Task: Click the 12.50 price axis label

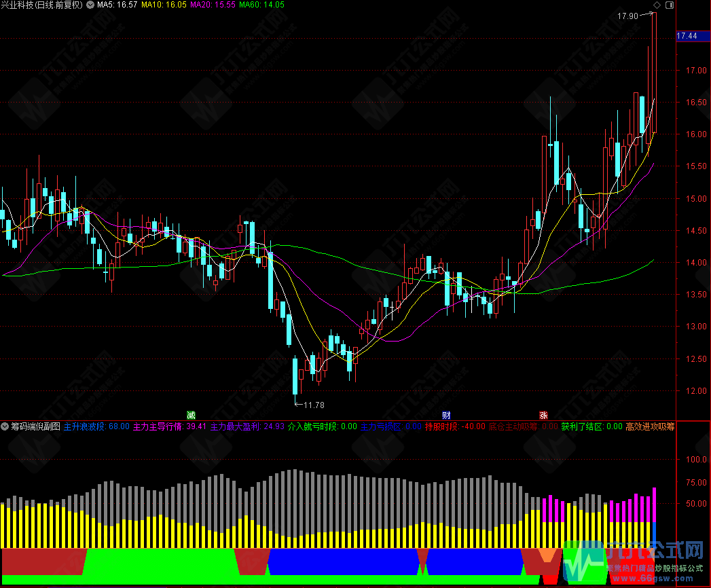Action: [x=696, y=359]
